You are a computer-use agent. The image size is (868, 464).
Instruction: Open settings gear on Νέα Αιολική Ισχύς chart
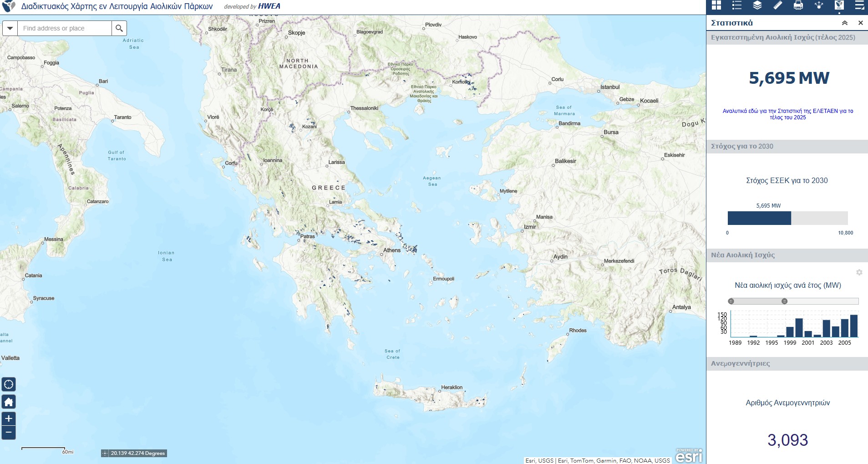point(859,272)
